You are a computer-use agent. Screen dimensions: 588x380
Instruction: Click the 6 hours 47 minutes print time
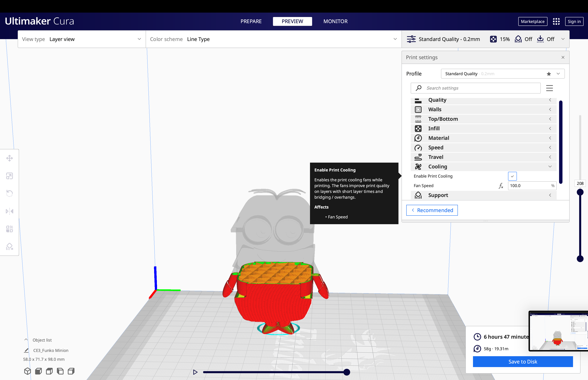coord(506,337)
